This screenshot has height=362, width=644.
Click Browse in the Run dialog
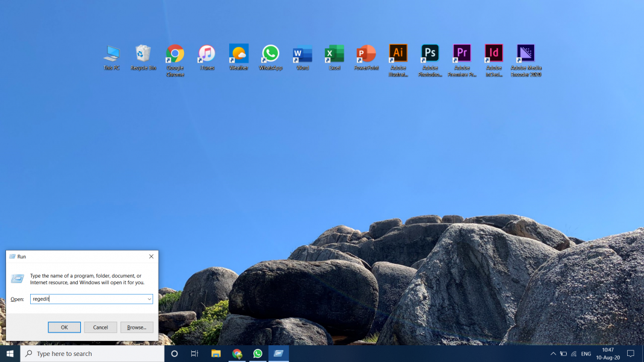tap(136, 327)
